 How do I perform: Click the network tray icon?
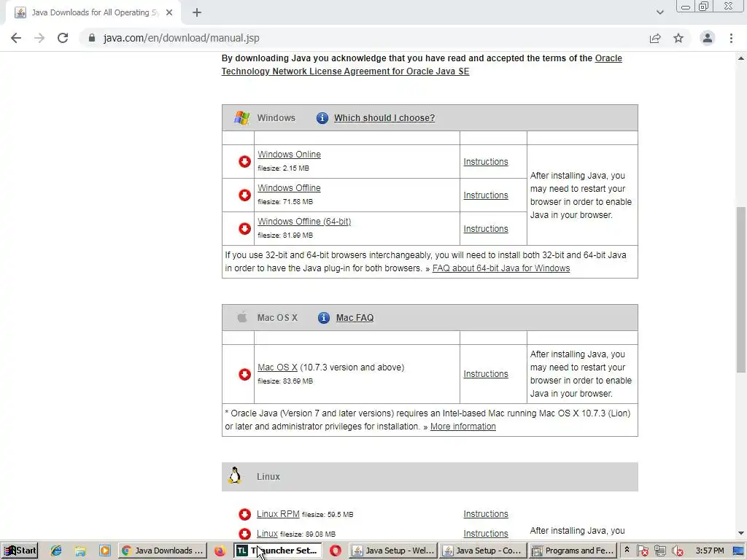pyautogui.click(x=659, y=551)
